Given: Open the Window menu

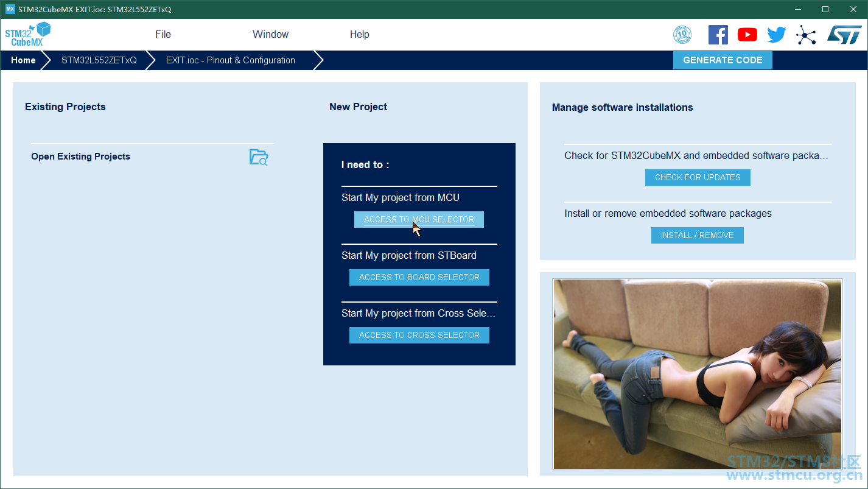Looking at the screenshot, I should pyautogui.click(x=271, y=34).
